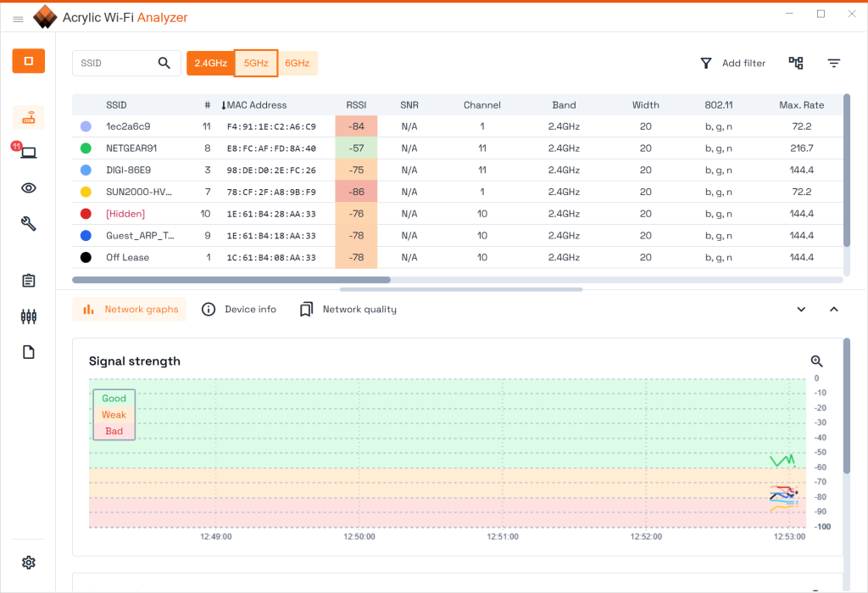Select the [Hidden] network name

pyautogui.click(x=125, y=214)
